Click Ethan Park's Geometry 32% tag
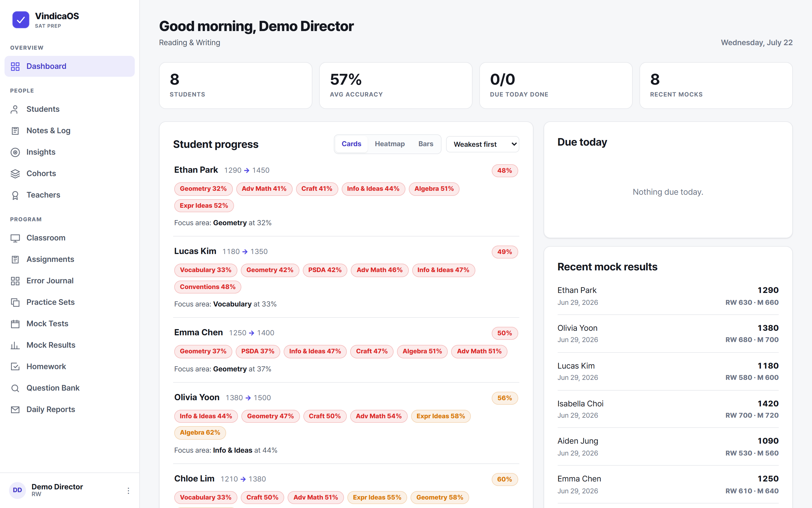This screenshot has height=508, width=812. [x=203, y=189]
